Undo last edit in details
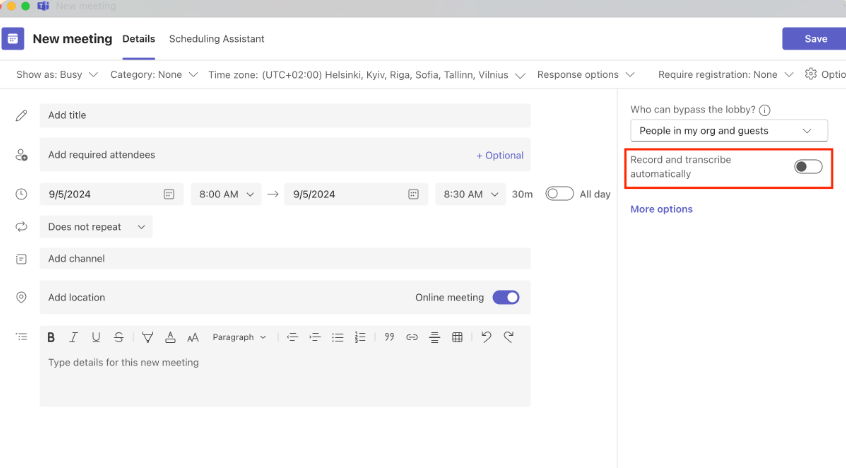 point(486,337)
